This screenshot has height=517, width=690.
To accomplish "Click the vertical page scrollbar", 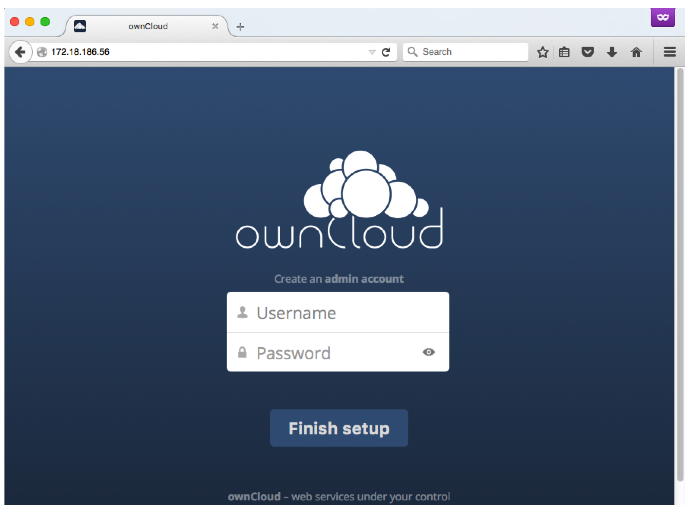I will click(x=680, y=275).
